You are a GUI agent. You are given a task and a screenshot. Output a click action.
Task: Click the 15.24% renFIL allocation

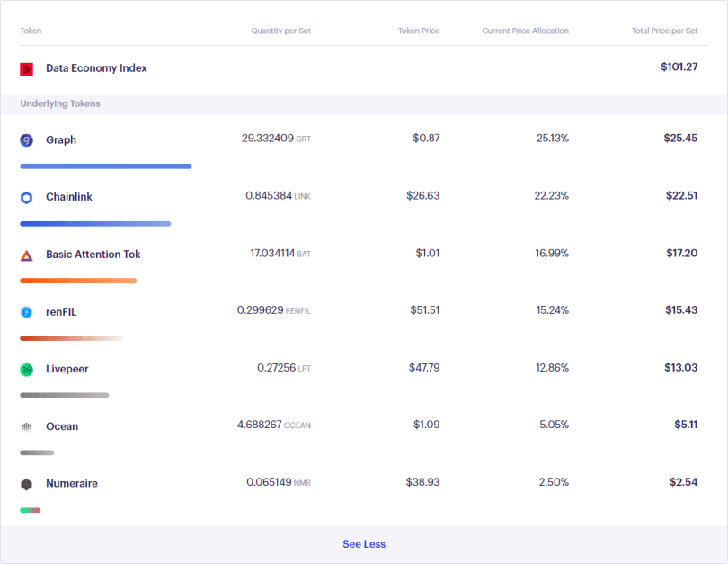553,309
